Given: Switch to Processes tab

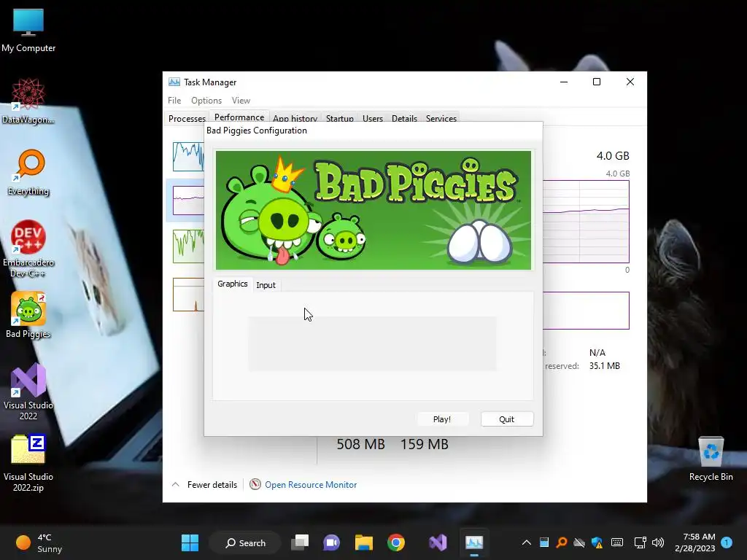Looking at the screenshot, I should click(187, 119).
